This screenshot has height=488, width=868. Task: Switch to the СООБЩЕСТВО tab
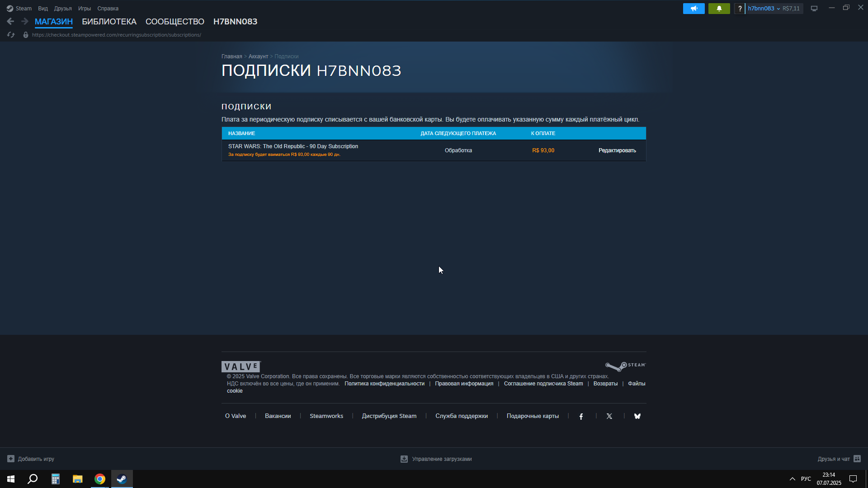pos(175,22)
